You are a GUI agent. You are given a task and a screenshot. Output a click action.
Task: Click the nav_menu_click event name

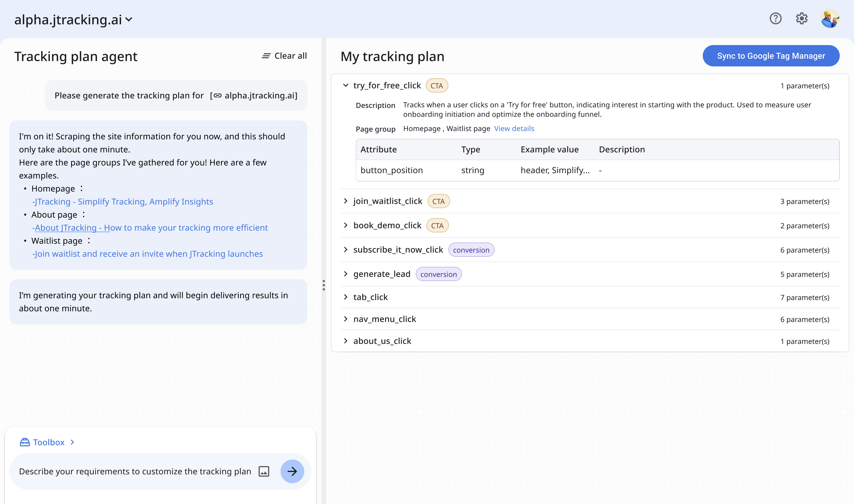pyautogui.click(x=385, y=319)
